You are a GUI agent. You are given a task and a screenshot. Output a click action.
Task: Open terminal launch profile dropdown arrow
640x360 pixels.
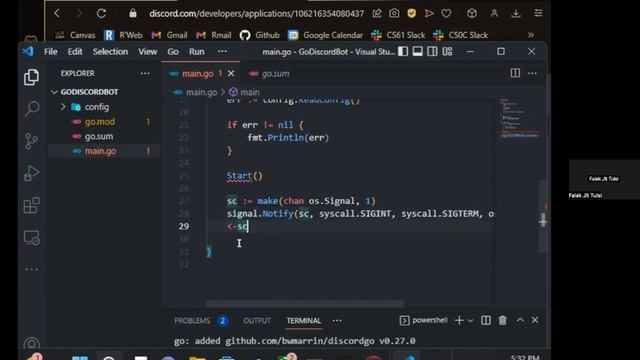[x=470, y=321]
